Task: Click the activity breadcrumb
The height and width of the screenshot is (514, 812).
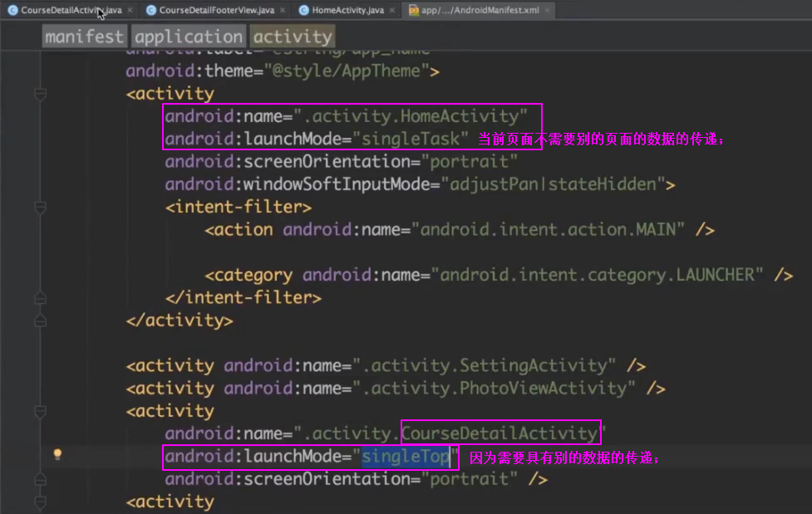Action: [293, 37]
